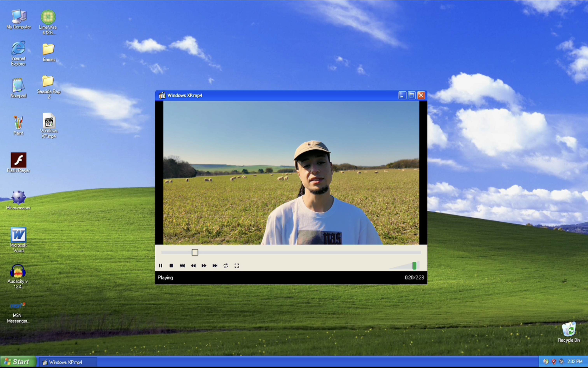Click the player title bar icon
This screenshot has height=368, width=588.
click(162, 96)
